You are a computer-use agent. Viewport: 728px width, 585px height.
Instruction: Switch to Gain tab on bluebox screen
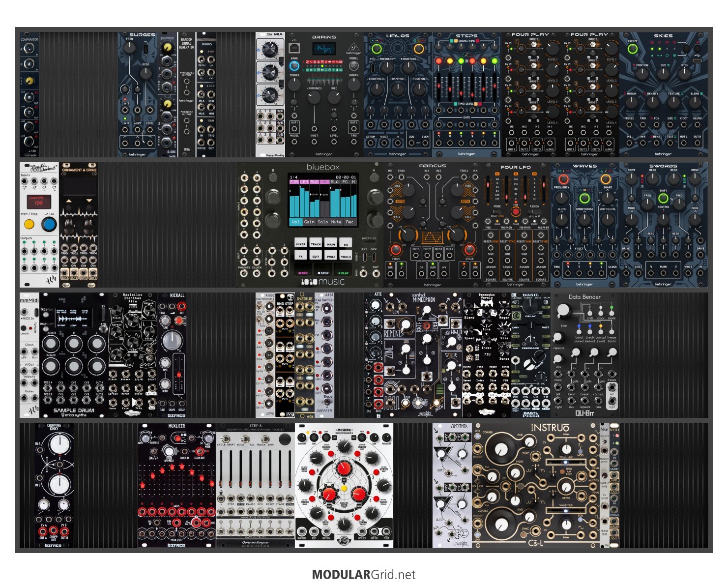tap(309, 222)
